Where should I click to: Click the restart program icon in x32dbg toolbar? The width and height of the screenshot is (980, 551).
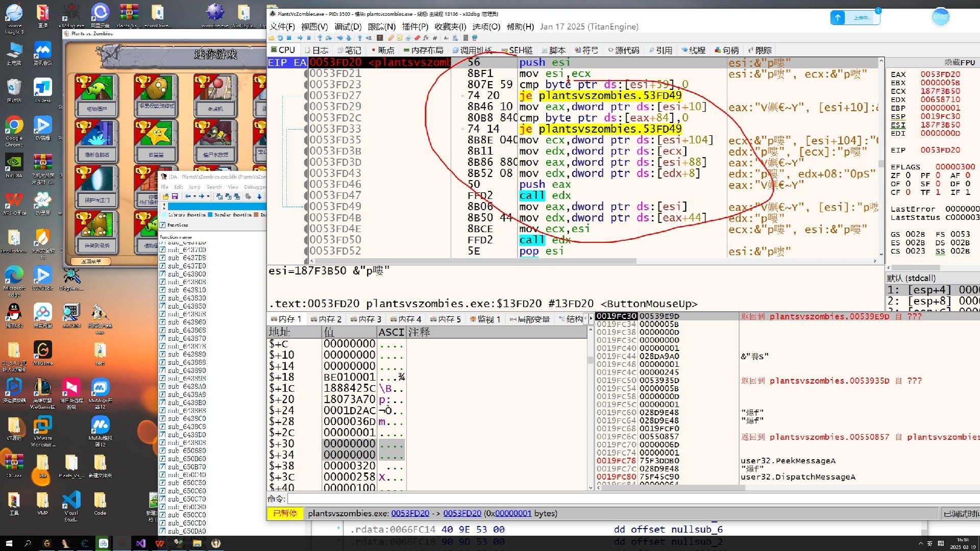pos(280,38)
